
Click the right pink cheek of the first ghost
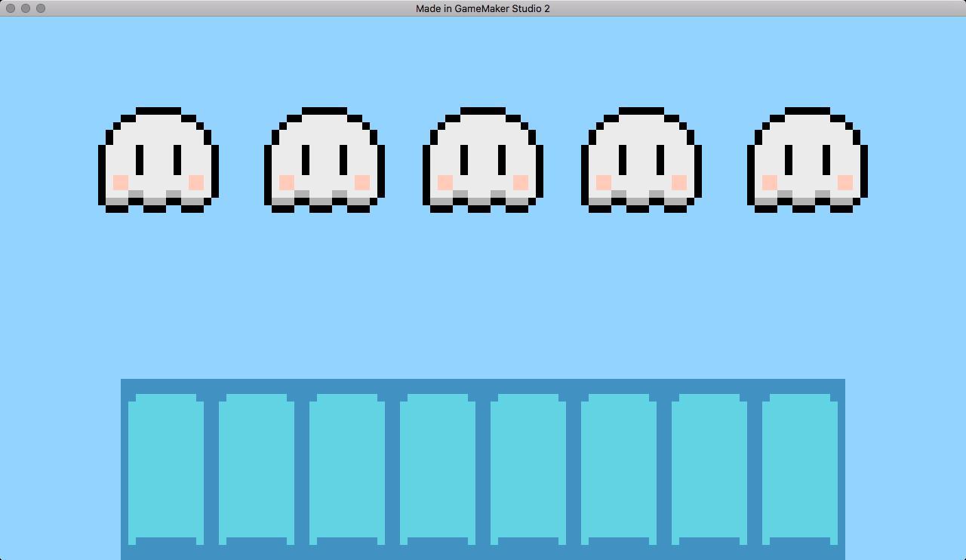point(196,182)
